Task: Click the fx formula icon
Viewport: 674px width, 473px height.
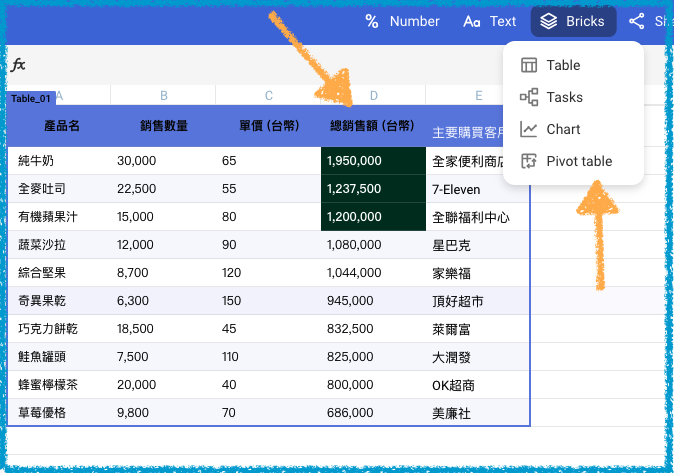Action: [x=18, y=66]
